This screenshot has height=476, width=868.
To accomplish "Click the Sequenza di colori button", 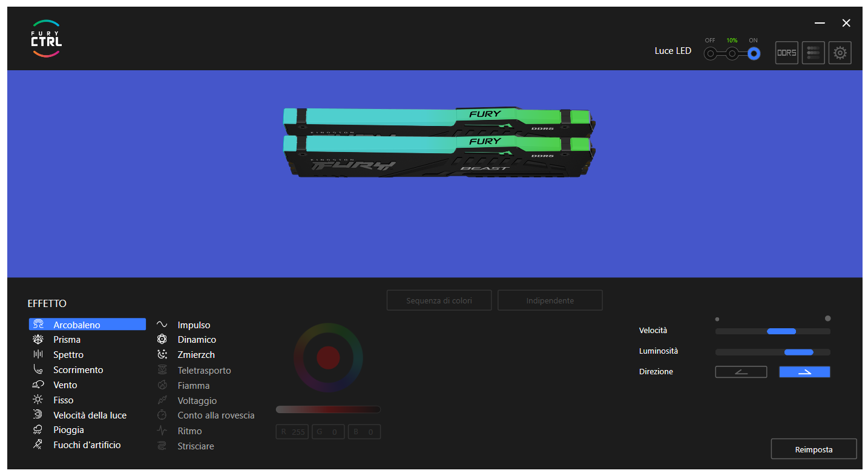I will click(x=439, y=300).
